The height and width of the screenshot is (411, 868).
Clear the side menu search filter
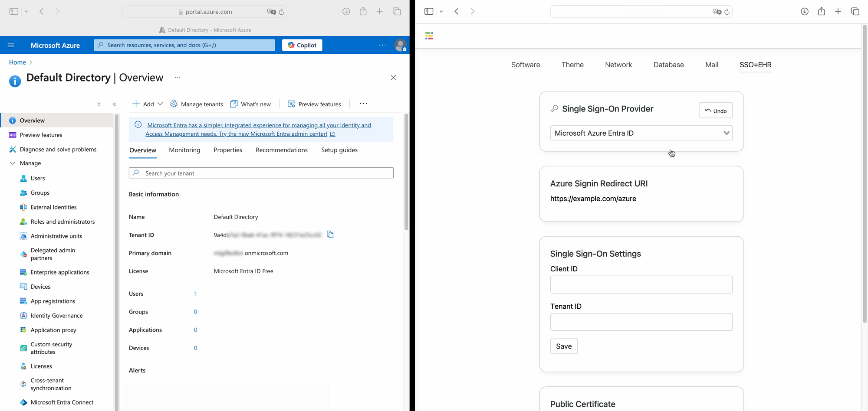(x=99, y=104)
